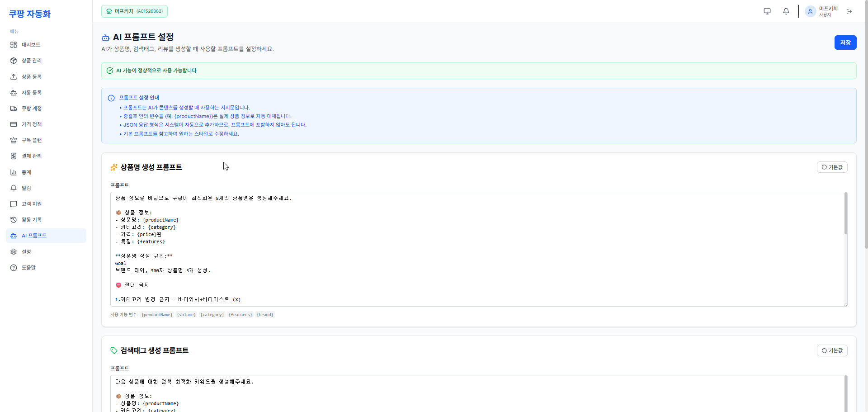Open 구독 플랜 crown icon
Screen dimensions: 868x412
pos(14,140)
